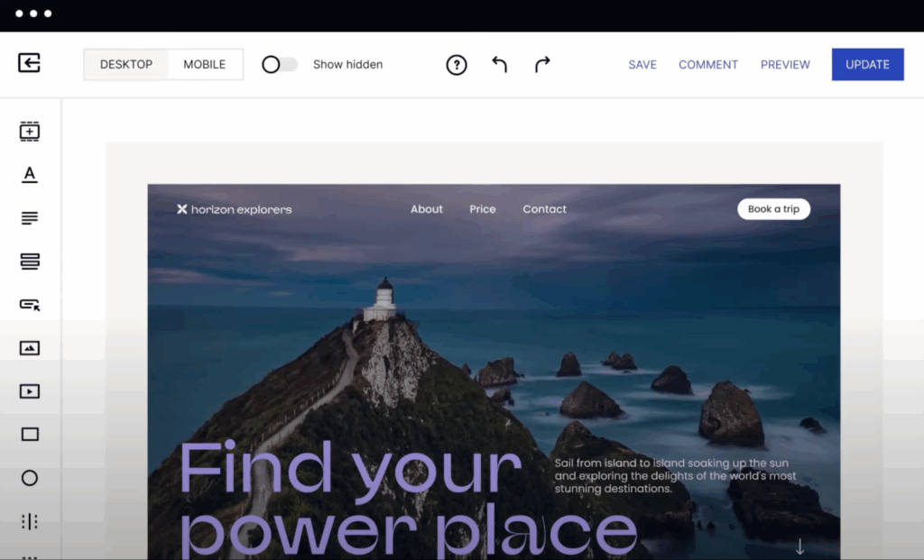Click the redo arrow icon
Screen dimensions: 924x560
point(541,65)
